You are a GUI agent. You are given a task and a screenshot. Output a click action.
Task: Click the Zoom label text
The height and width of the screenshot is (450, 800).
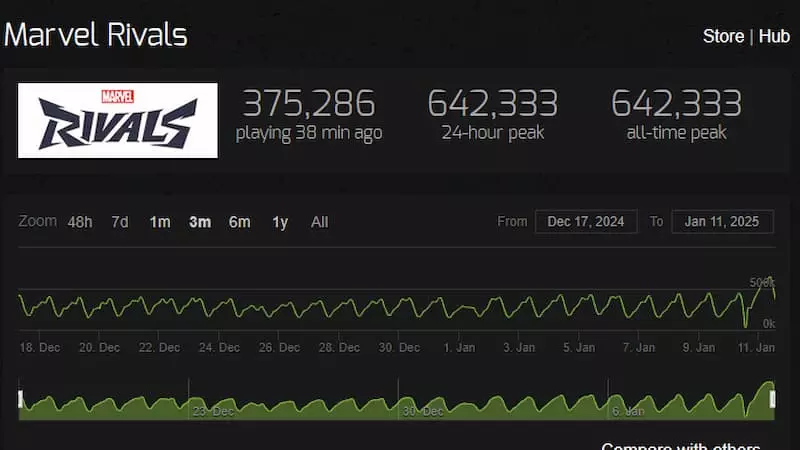(x=37, y=221)
